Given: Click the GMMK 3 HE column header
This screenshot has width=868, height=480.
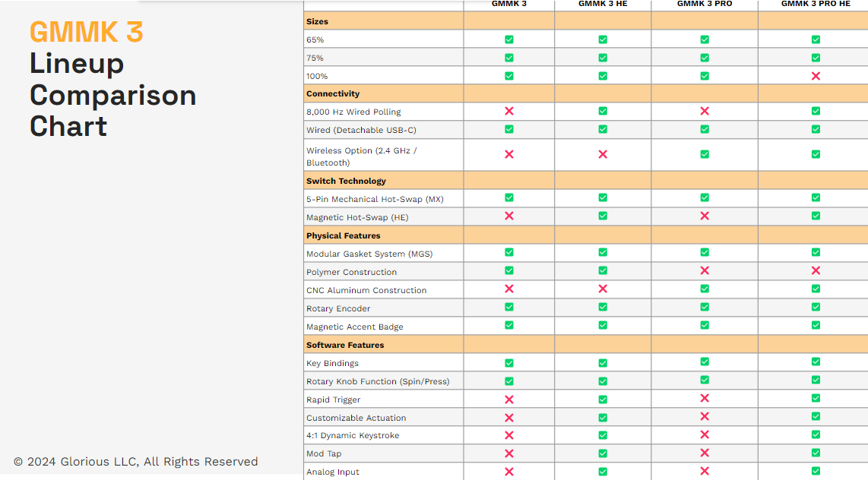Looking at the screenshot, I should point(603,4).
